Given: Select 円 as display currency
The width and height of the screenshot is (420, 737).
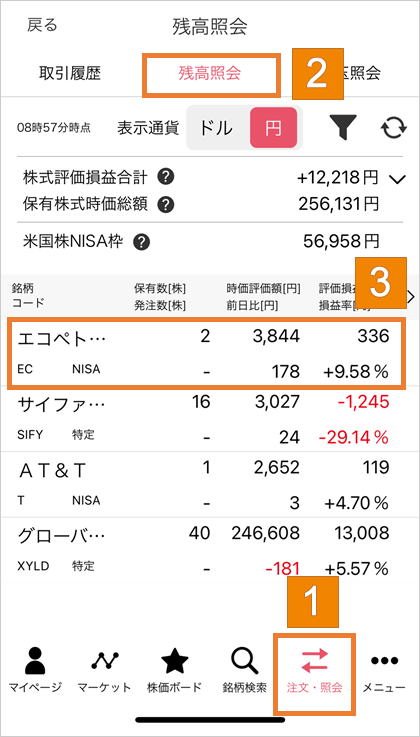Looking at the screenshot, I should [273, 128].
